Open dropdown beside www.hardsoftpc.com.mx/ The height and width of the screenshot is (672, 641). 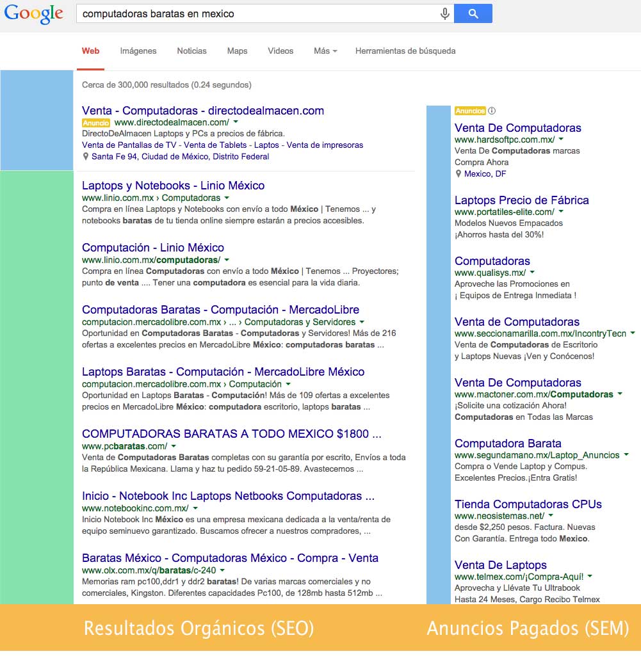click(561, 140)
